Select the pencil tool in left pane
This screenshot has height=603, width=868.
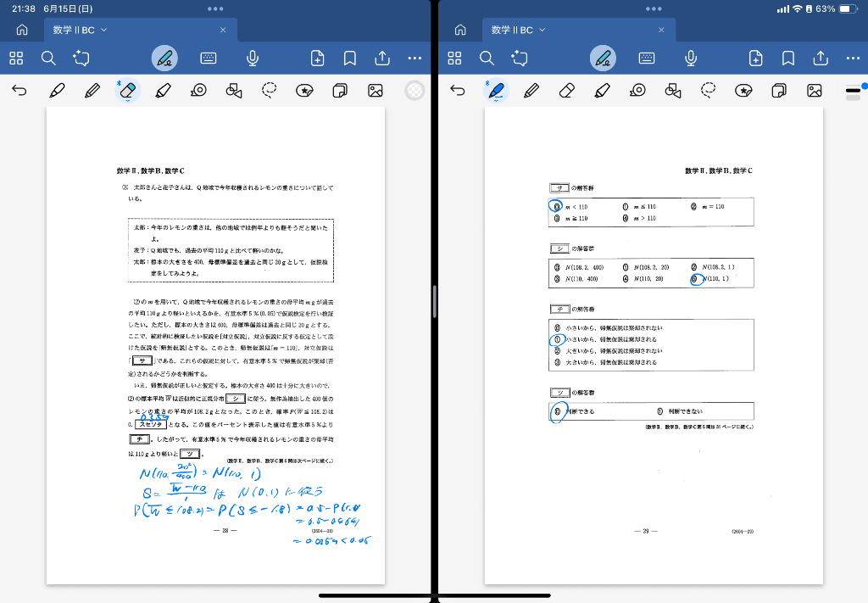tap(92, 90)
